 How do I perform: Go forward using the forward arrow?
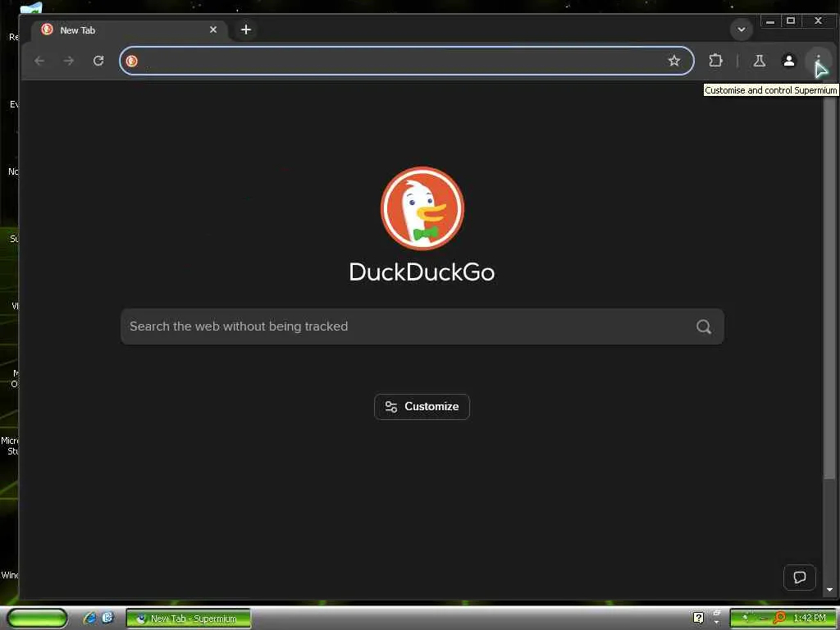click(69, 61)
